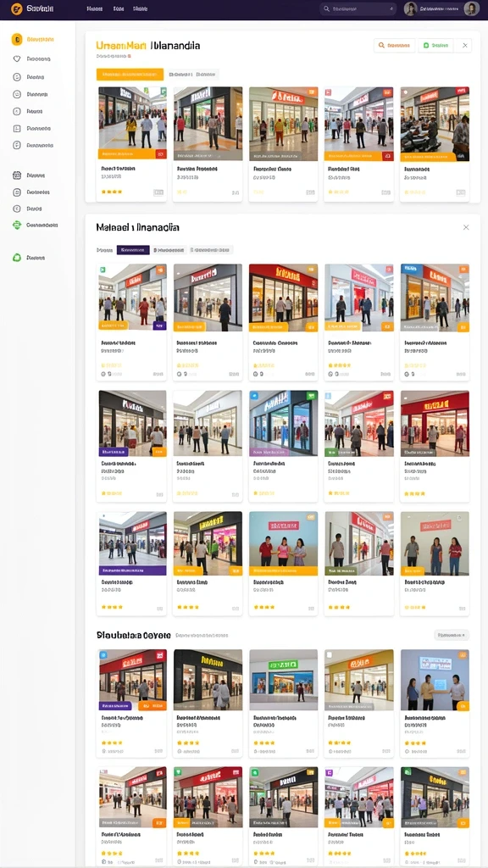Open the first store thumbnail in top row
Viewport: 488px width, 868px height.
[132, 124]
